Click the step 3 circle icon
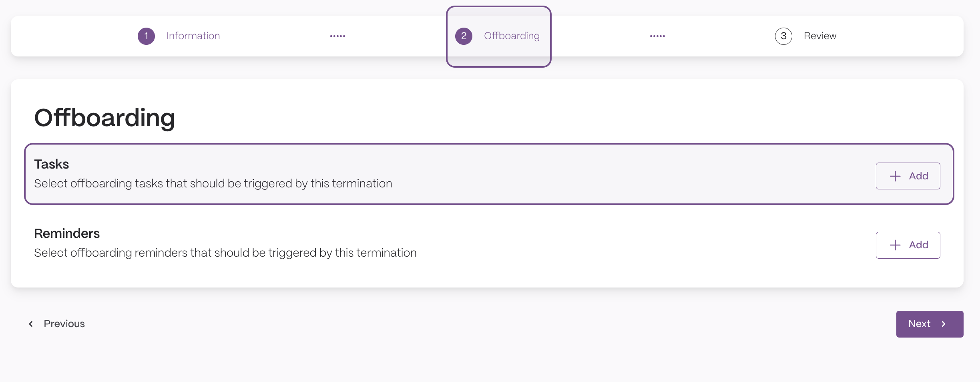Viewport: 980px width, 382px height. point(783,36)
